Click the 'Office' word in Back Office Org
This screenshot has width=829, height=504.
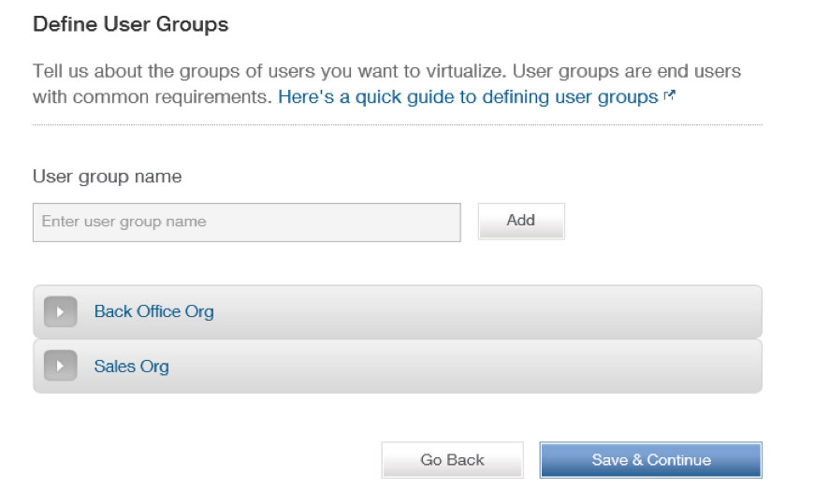(x=159, y=311)
